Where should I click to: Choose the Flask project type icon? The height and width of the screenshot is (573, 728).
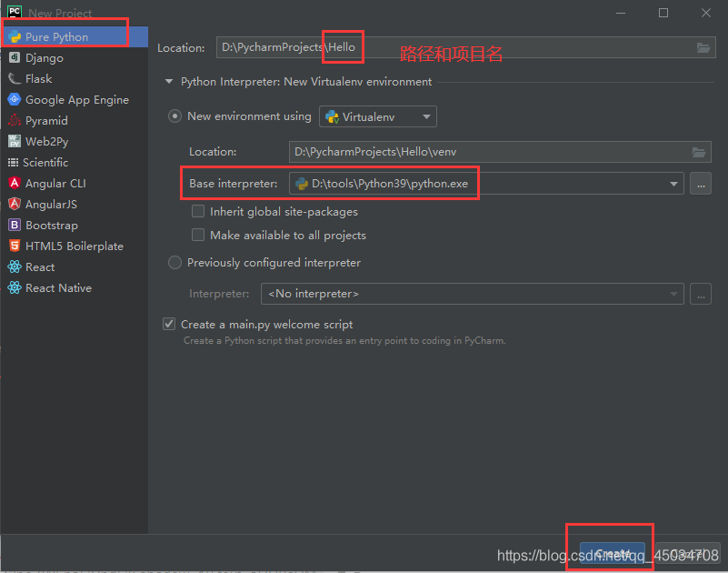[x=15, y=79]
